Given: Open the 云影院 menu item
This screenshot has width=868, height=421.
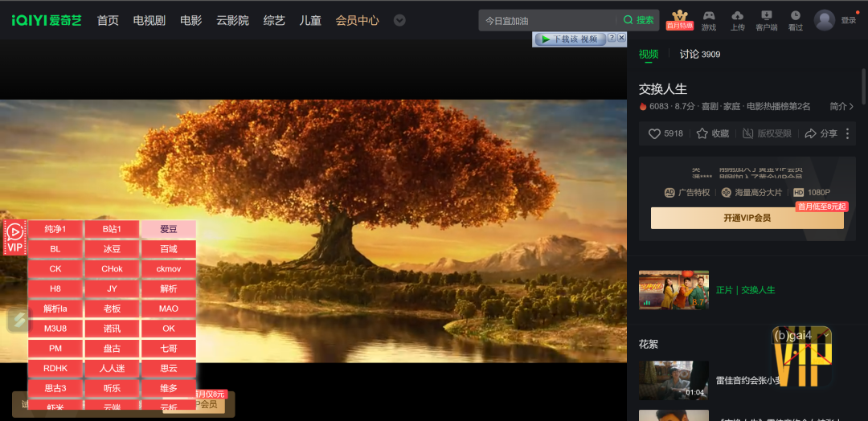Looking at the screenshot, I should [232, 20].
